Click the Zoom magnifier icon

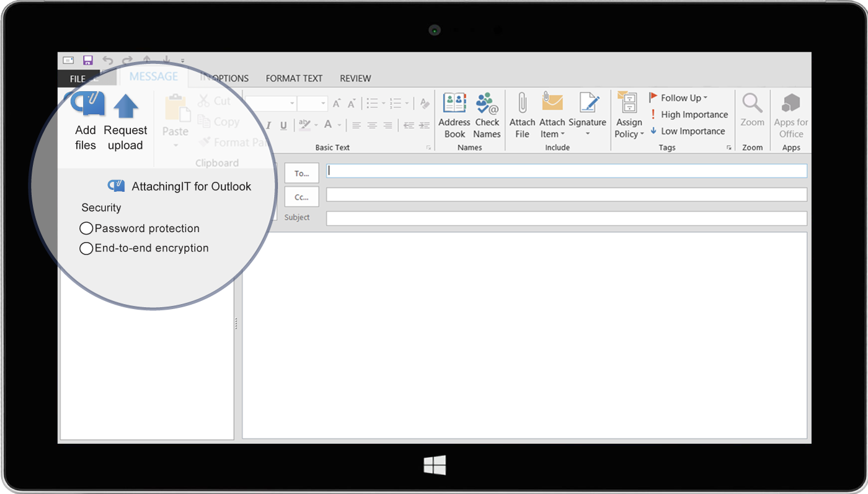(x=752, y=103)
